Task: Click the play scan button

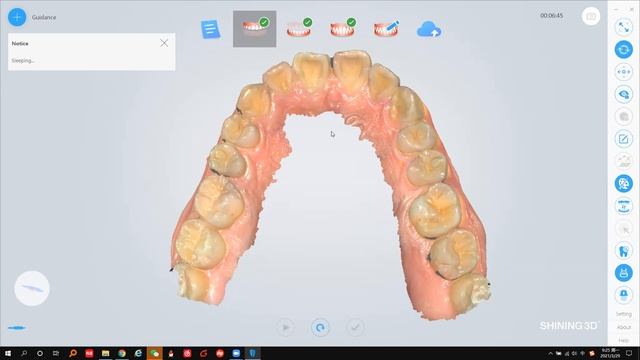Action: [x=285, y=327]
